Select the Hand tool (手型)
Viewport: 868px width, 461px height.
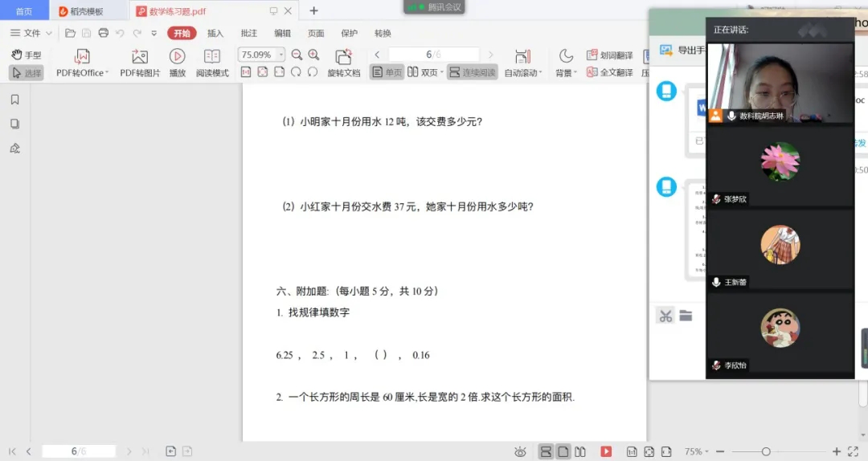(26, 55)
